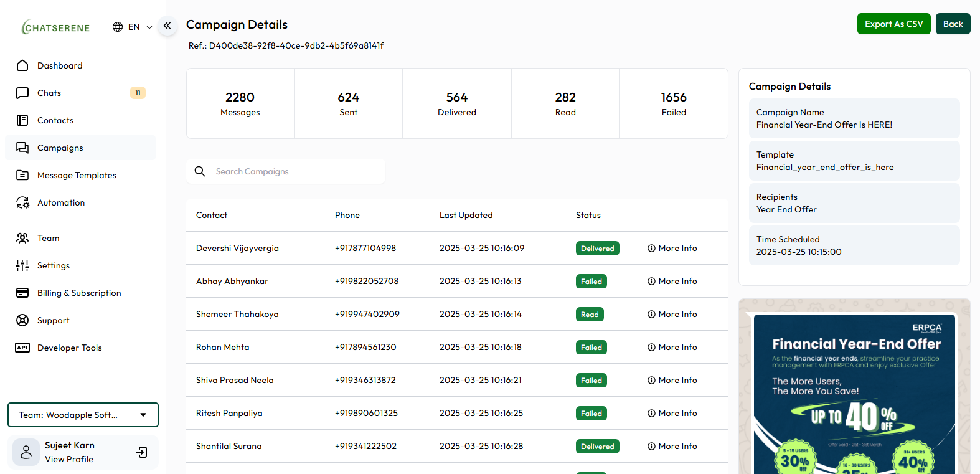Click the Delivered badge for Devershi Vijayvergia
The width and height of the screenshot is (980, 474).
tap(598, 248)
